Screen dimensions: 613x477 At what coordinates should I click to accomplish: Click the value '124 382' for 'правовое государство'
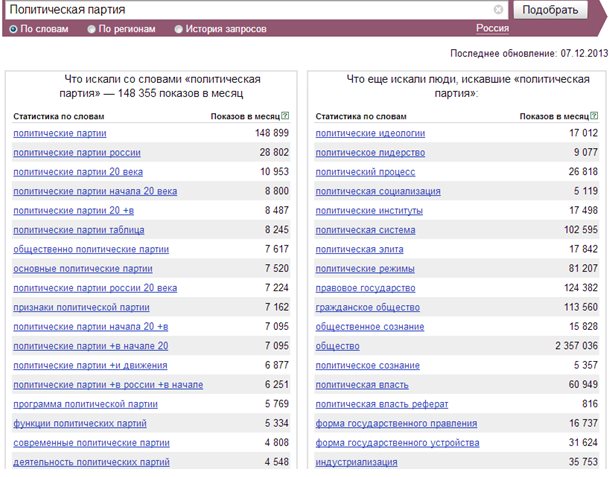pos(581,288)
